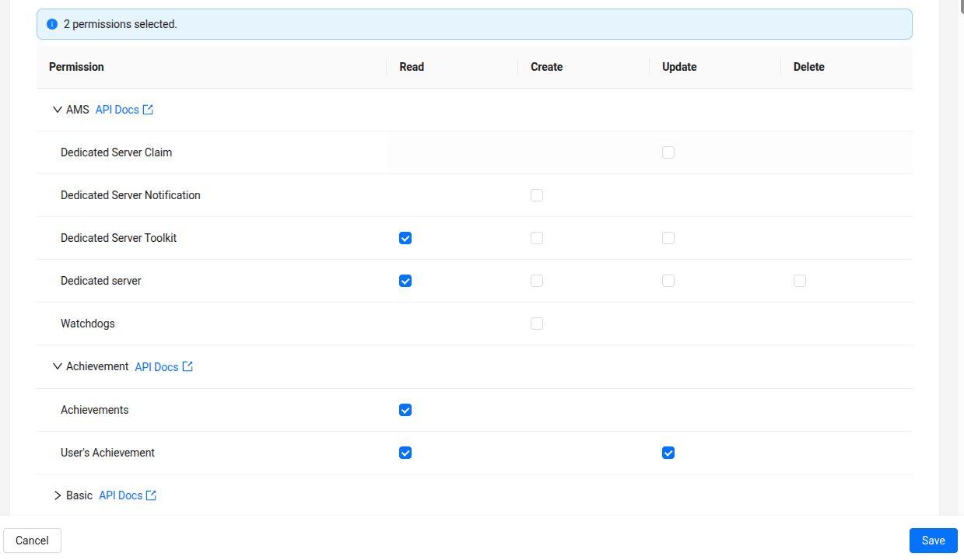Enable Create permission for Dedicated server
964x560 pixels.
537,280
